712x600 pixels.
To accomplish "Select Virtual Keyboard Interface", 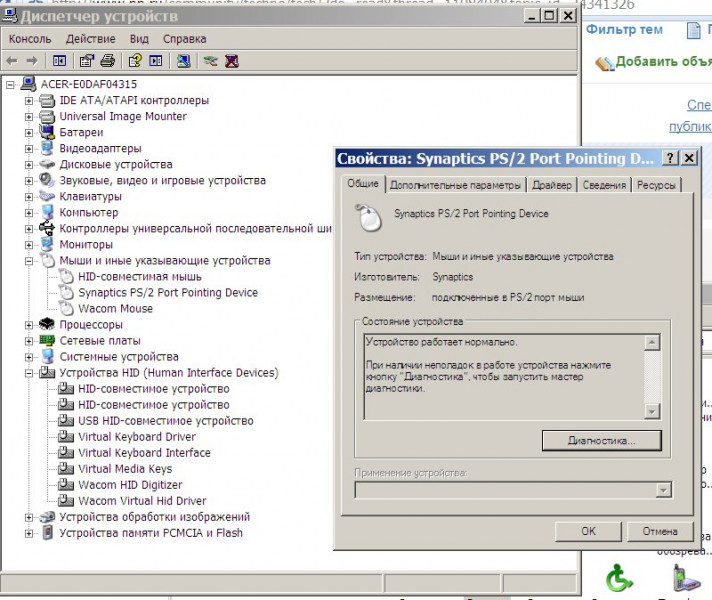I will coord(144,453).
